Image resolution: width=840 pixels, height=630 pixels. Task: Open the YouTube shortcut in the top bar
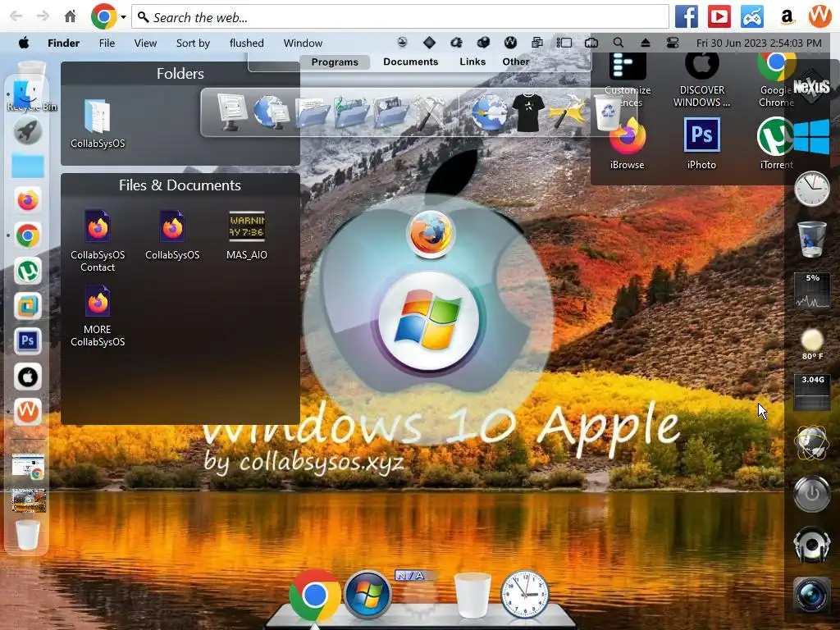click(719, 16)
